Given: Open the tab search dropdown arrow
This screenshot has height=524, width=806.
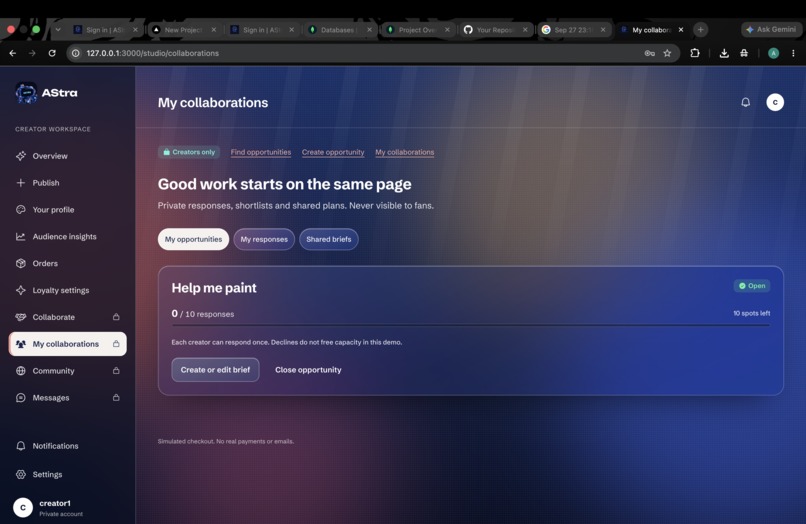Looking at the screenshot, I should (58, 30).
